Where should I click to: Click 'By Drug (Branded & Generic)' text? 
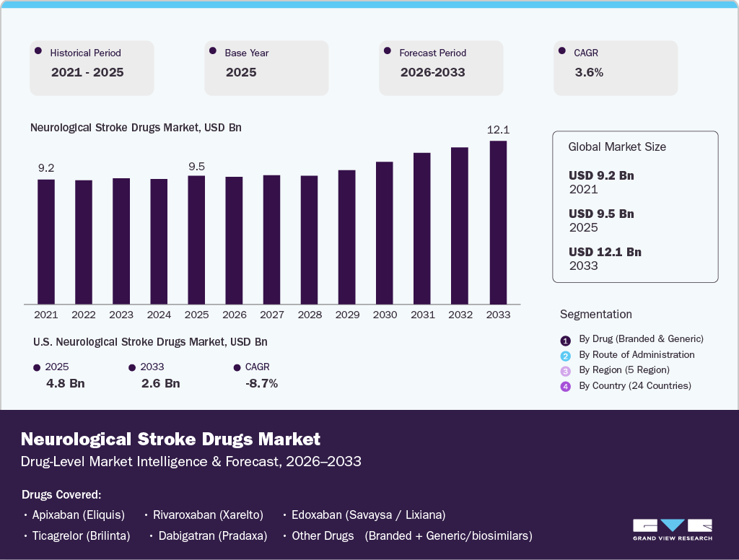[x=641, y=339]
